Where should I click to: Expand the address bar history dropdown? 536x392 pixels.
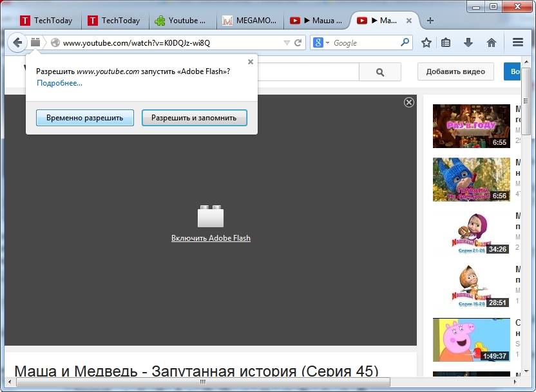[x=287, y=43]
